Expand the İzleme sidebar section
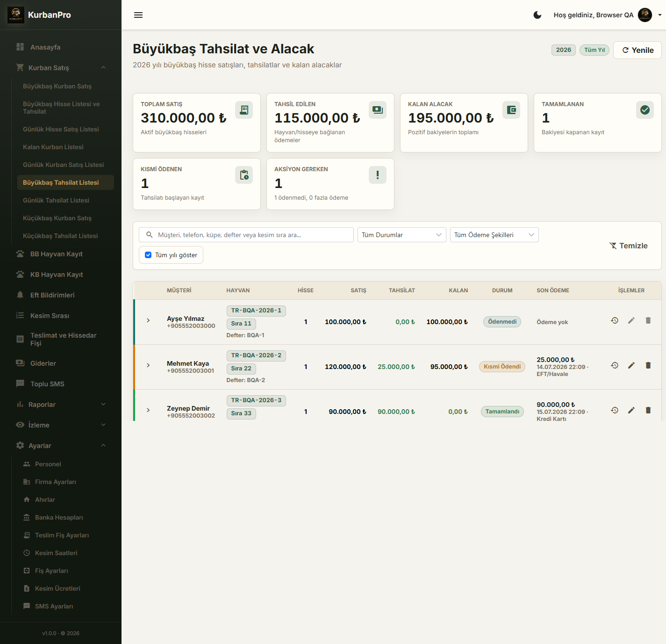Screen dimensions: 666x644 [61, 425]
